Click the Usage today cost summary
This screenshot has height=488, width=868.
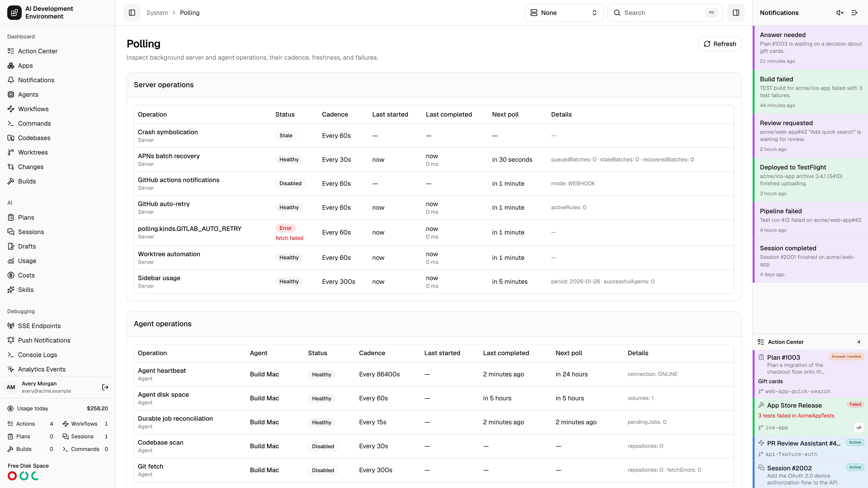click(x=58, y=408)
